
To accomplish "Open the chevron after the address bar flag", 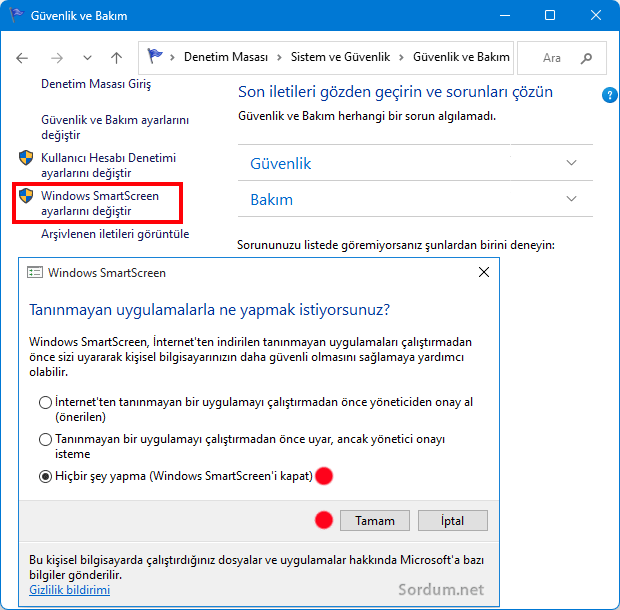I will (x=172, y=58).
